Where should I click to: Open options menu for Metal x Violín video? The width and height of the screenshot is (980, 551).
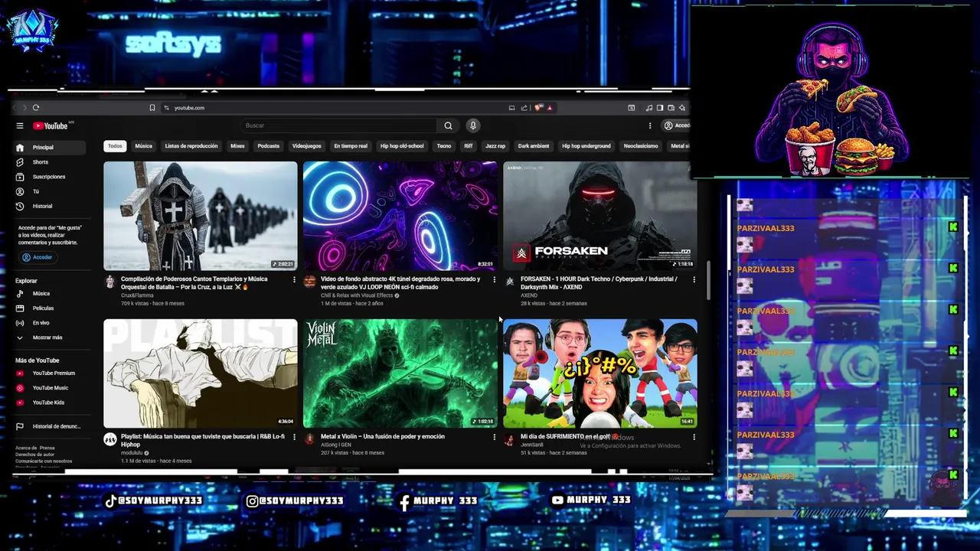(x=494, y=437)
